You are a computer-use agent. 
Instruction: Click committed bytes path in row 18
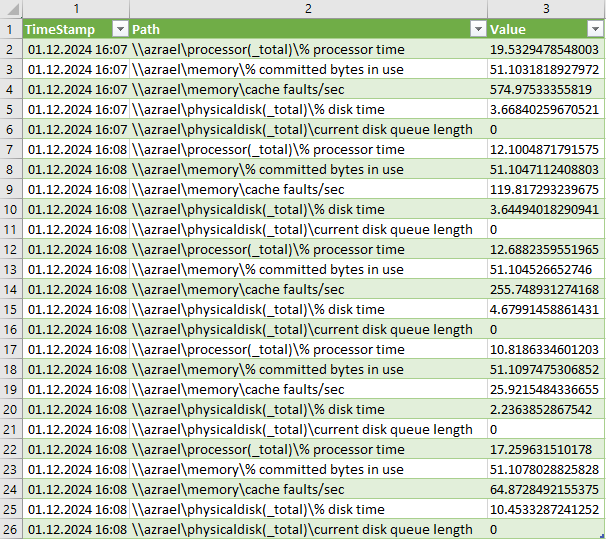pyautogui.click(x=267, y=369)
